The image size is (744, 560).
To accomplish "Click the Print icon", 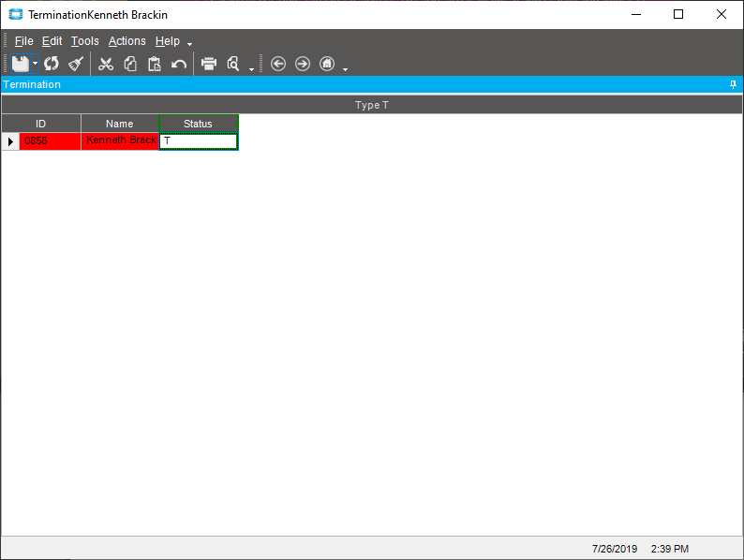I will (x=209, y=64).
